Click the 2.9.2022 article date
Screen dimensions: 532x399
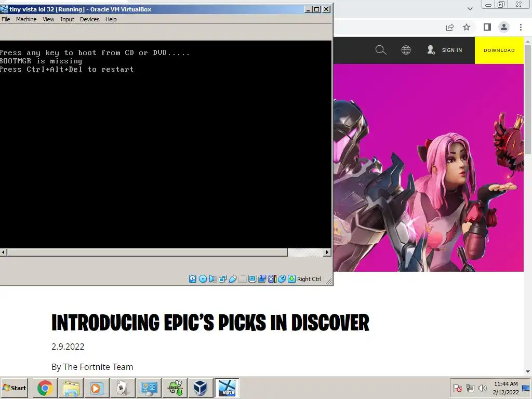point(68,347)
